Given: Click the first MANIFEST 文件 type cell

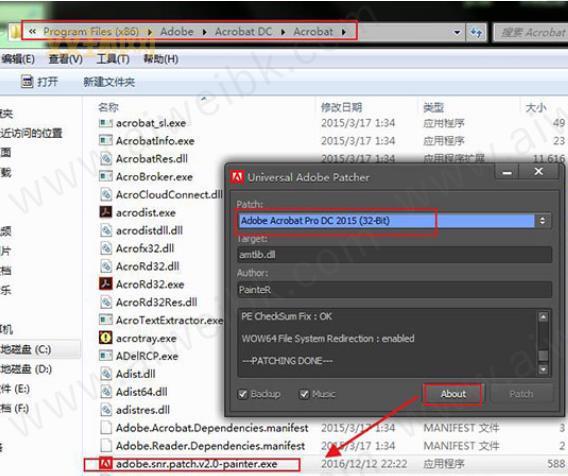Looking at the screenshot, I should (461, 428).
